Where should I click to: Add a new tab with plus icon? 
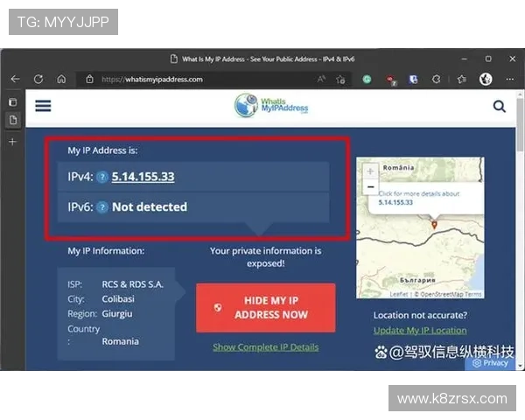tap(12, 142)
